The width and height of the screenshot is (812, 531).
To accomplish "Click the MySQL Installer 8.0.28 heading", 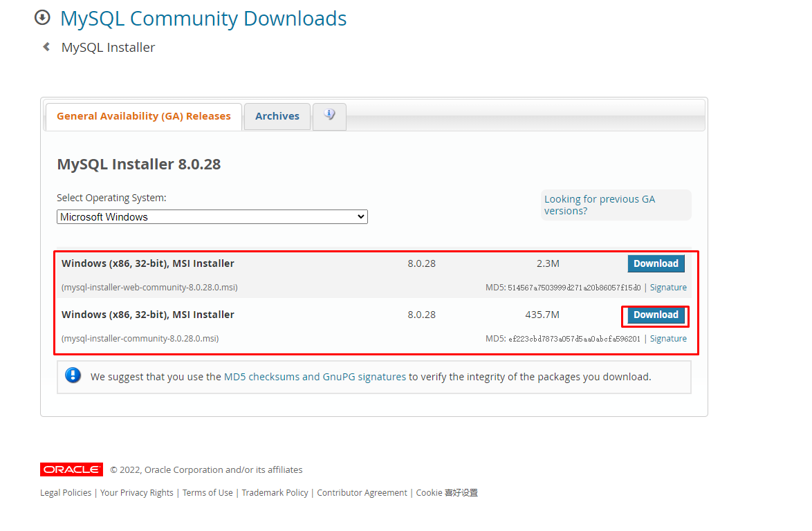I will (x=139, y=164).
